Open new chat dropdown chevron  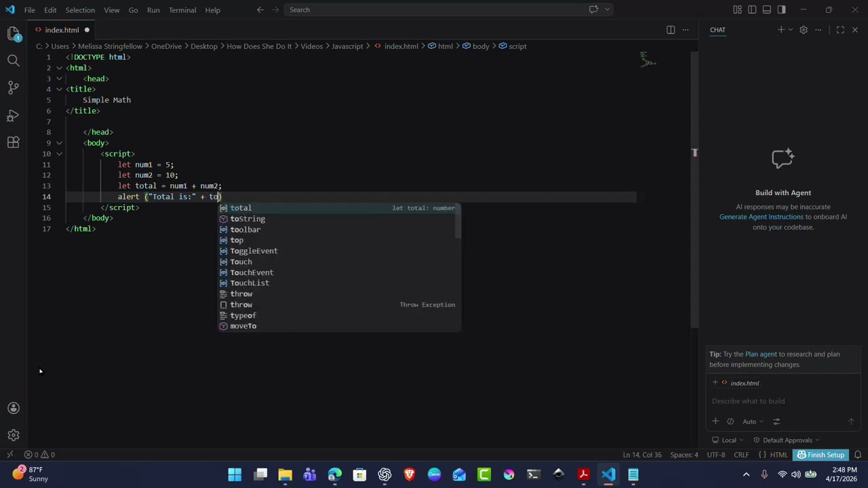(790, 30)
